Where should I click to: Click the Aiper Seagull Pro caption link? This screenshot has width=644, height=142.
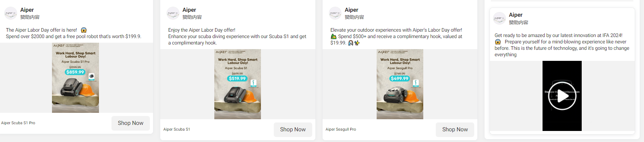[x=341, y=129]
